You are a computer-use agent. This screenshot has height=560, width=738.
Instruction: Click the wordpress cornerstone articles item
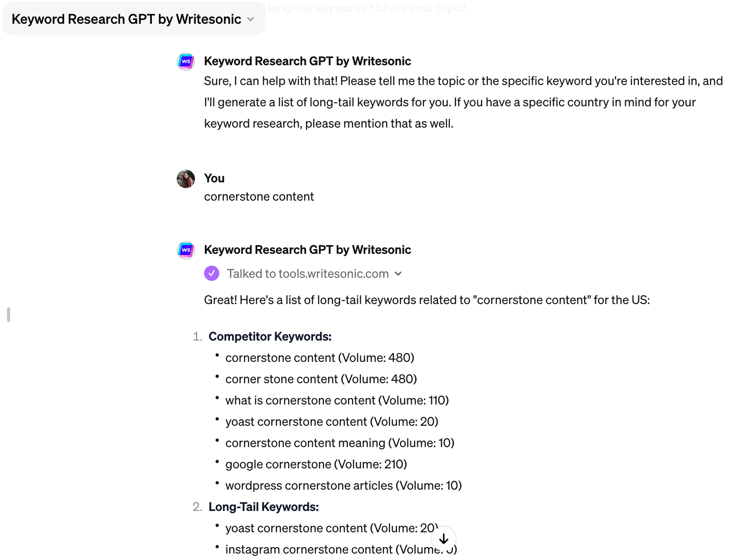(x=343, y=485)
